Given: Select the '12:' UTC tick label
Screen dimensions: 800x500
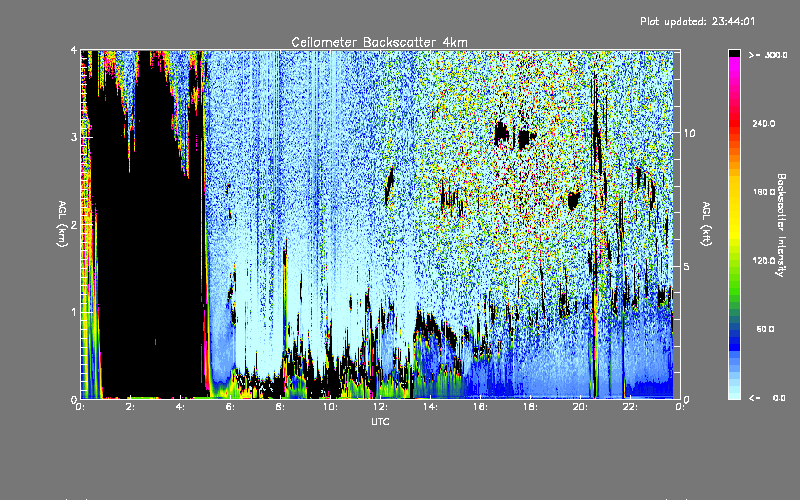Looking at the screenshot, I should coord(380,407).
